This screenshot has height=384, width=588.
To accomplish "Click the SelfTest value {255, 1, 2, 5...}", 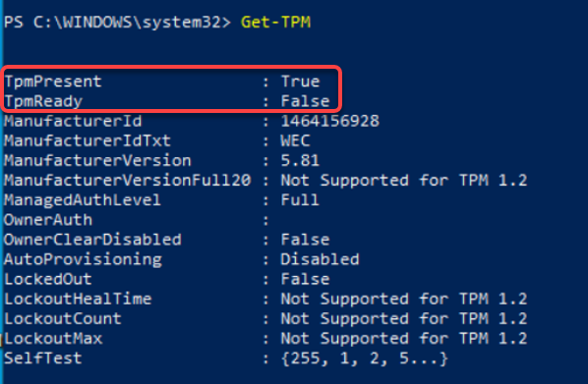I will pos(365,358).
